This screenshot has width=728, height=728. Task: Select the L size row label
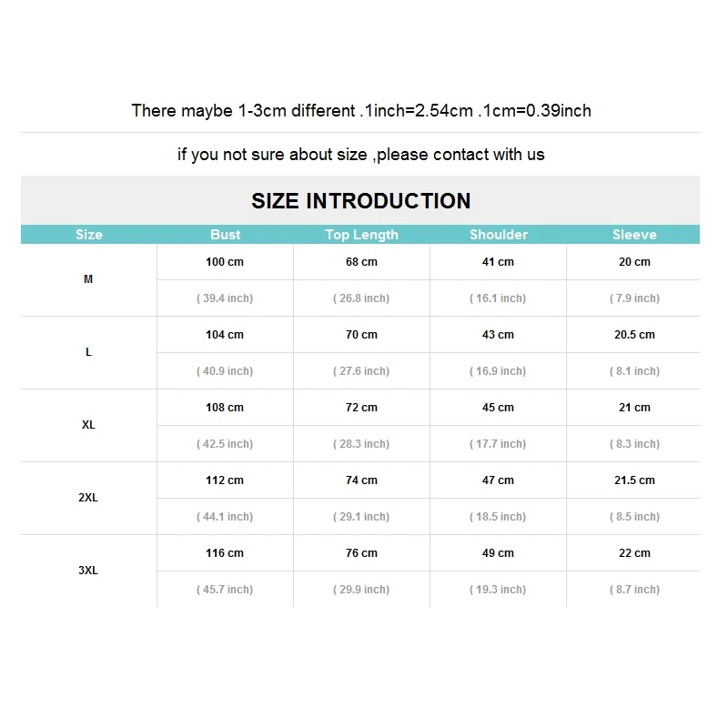(88, 352)
